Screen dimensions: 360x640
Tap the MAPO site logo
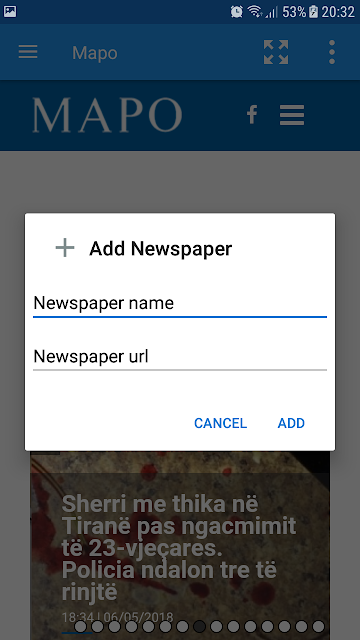pyautogui.click(x=107, y=115)
